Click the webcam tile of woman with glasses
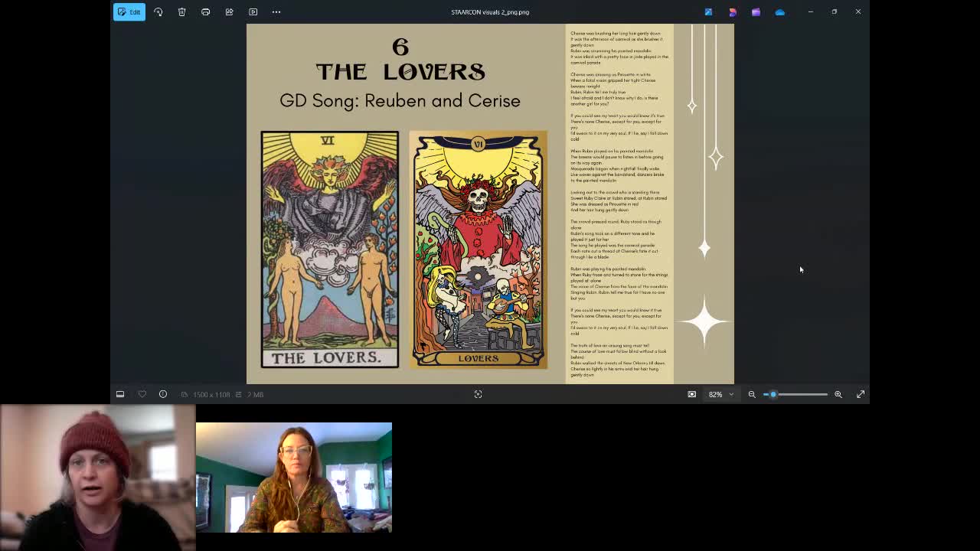 293,478
